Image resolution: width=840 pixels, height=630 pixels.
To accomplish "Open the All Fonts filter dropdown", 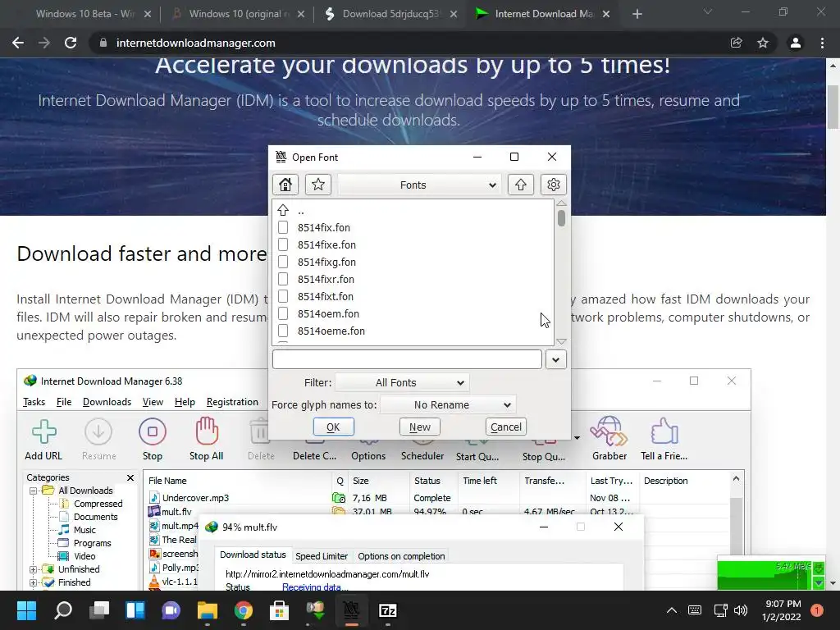I will pyautogui.click(x=402, y=382).
